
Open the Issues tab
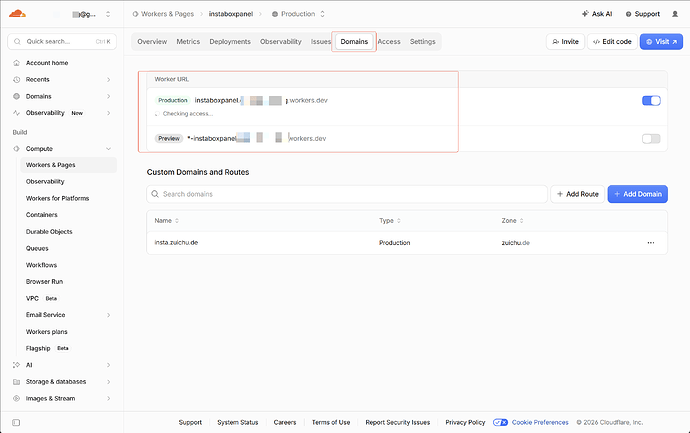pos(320,41)
